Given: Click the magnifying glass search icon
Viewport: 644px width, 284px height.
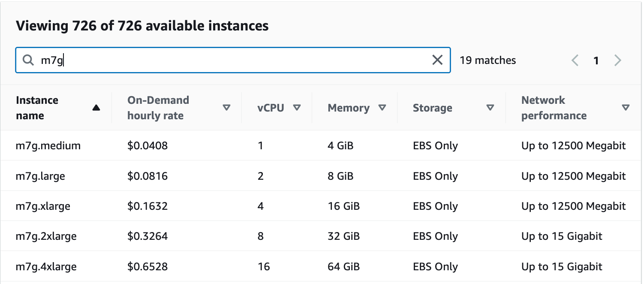Looking at the screenshot, I should (x=28, y=60).
